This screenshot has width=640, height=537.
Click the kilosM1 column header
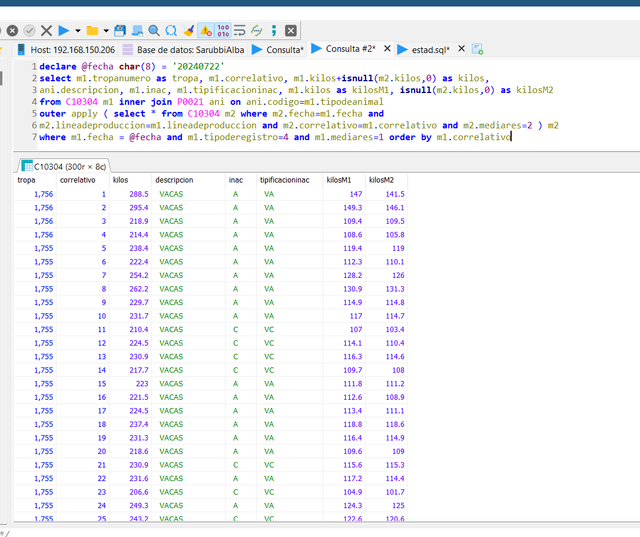(x=344, y=180)
